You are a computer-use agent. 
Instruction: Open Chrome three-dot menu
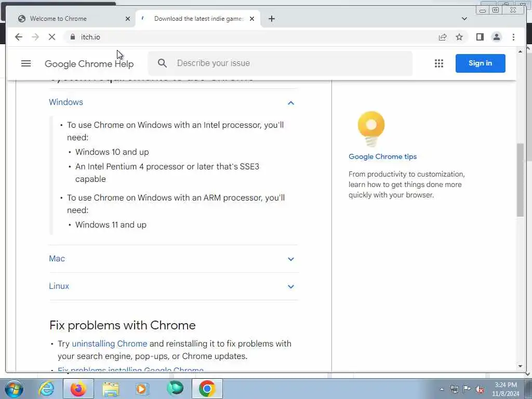(513, 37)
